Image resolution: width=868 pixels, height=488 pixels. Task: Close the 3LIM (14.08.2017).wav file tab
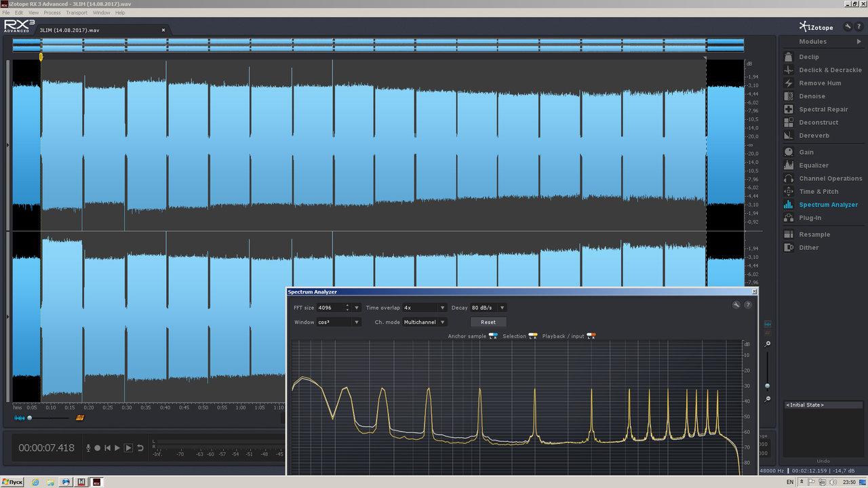click(163, 30)
